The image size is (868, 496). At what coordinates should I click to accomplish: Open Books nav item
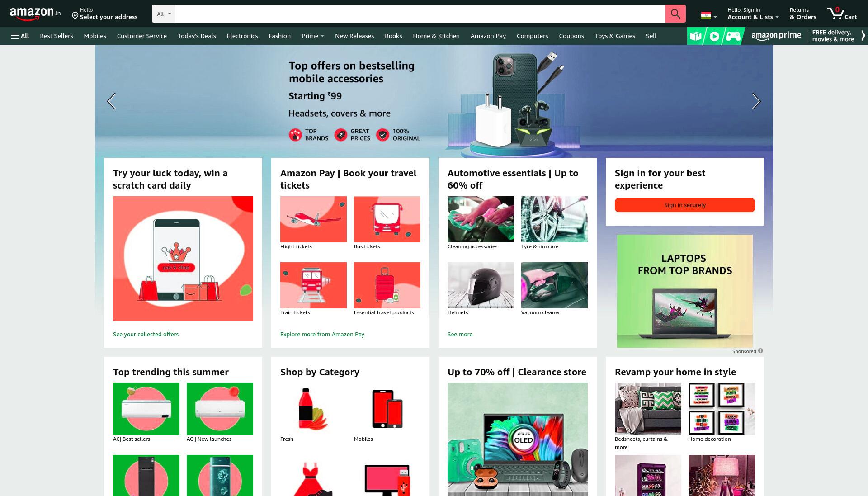pos(393,36)
